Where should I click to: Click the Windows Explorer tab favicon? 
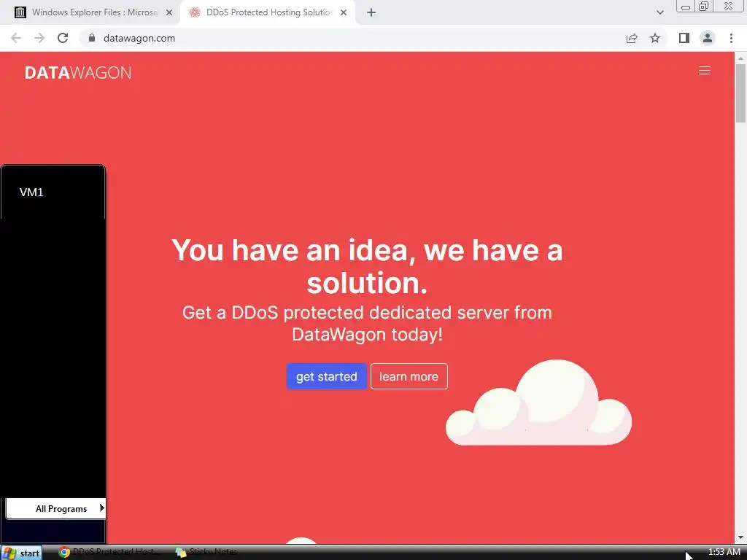(20, 12)
